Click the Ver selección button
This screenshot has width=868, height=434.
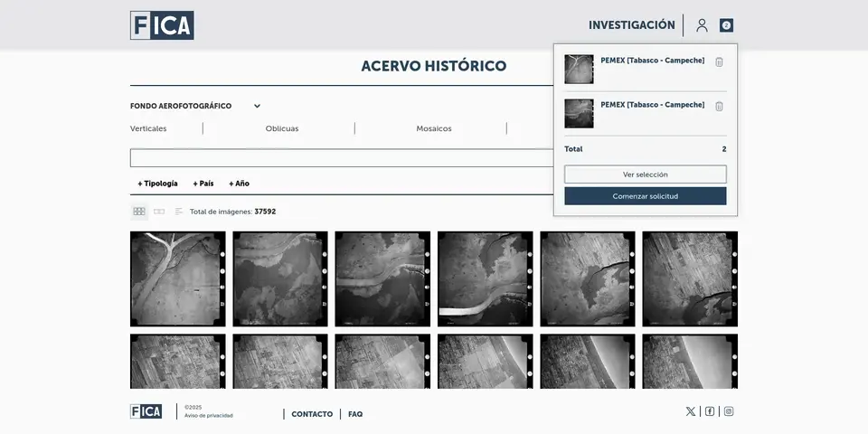(x=645, y=175)
